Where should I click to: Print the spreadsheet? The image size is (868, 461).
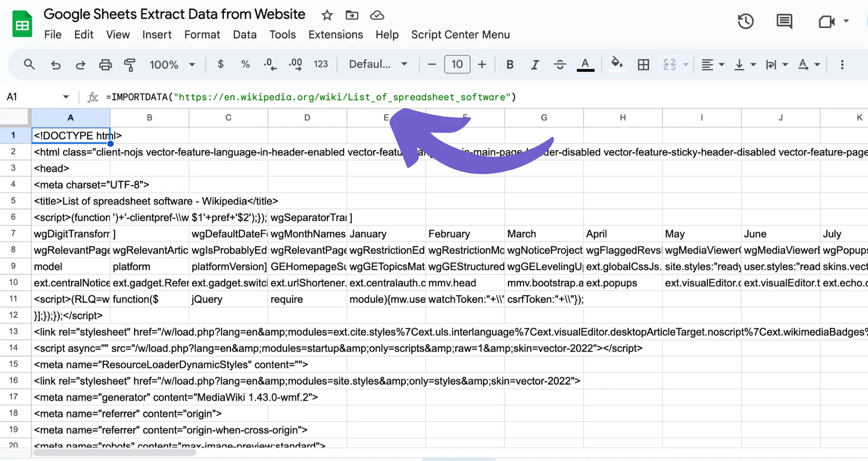click(105, 65)
